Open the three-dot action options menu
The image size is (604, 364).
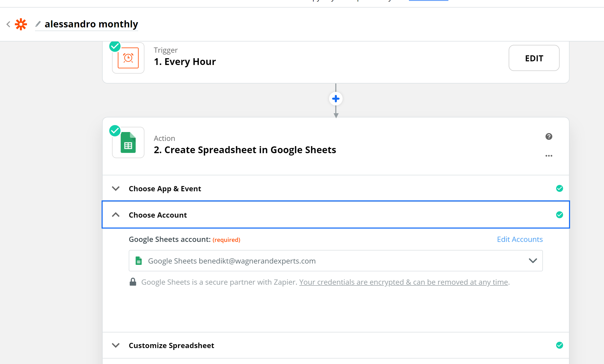pyautogui.click(x=549, y=156)
